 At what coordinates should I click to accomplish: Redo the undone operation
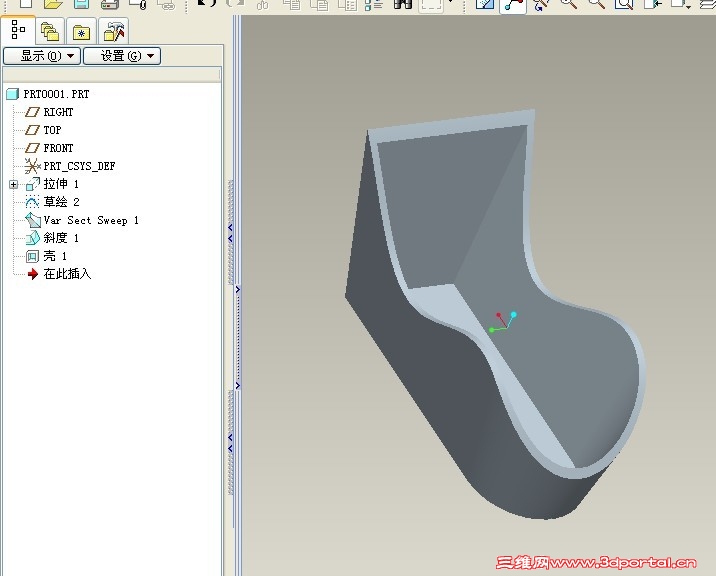pyautogui.click(x=235, y=4)
